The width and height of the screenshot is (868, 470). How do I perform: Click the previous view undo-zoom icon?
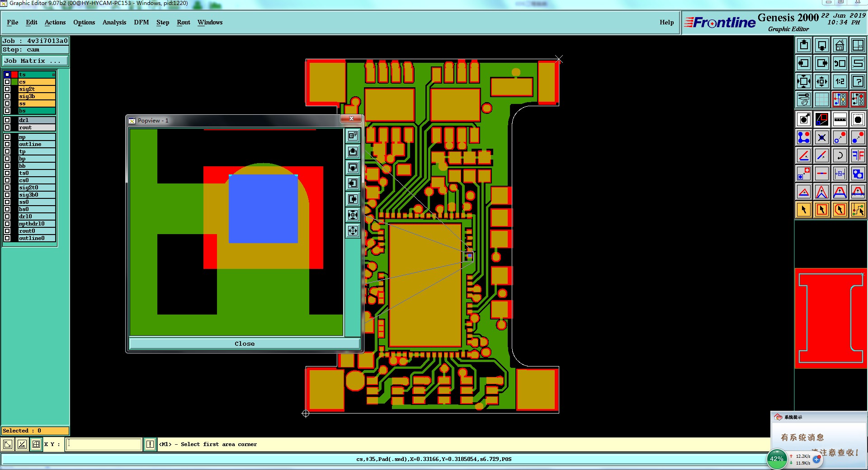(x=840, y=63)
